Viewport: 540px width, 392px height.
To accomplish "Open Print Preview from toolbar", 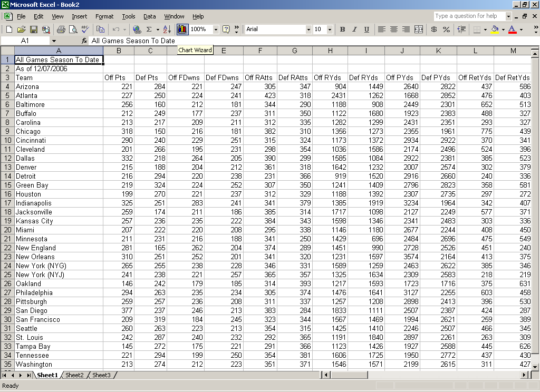I will (x=73, y=30).
